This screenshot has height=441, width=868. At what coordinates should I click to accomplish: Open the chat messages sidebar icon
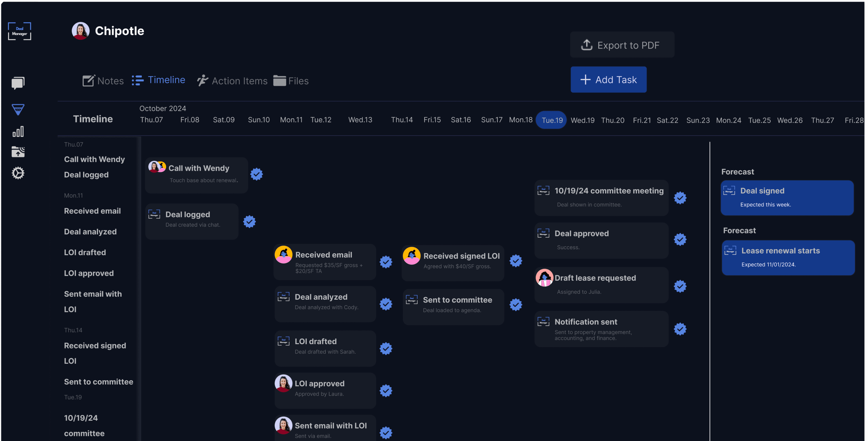coord(18,83)
